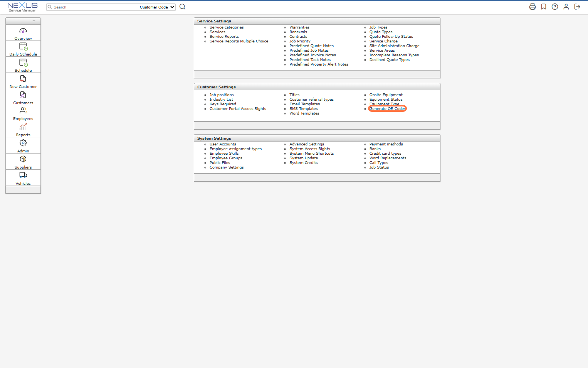Open System Menu Shortcuts link
The height and width of the screenshot is (368, 588).
point(312,154)
